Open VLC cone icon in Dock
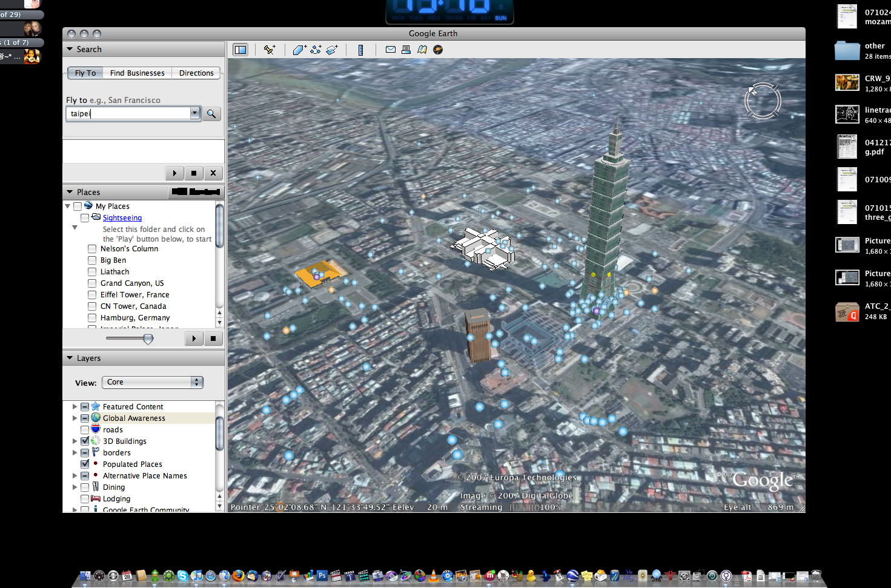Screen dimensions: 891x588 click(433, 576)
